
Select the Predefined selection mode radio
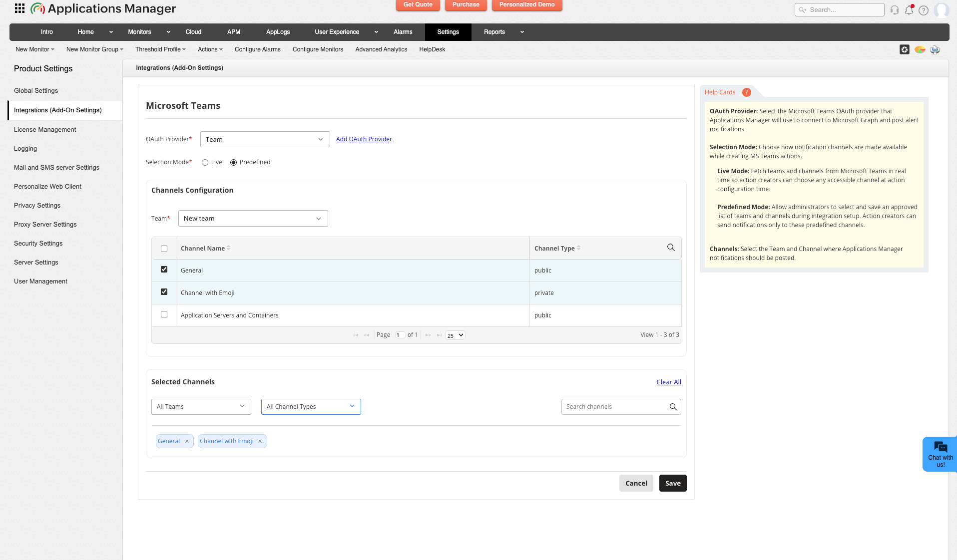pyautogui.click(x=233, y=162)
